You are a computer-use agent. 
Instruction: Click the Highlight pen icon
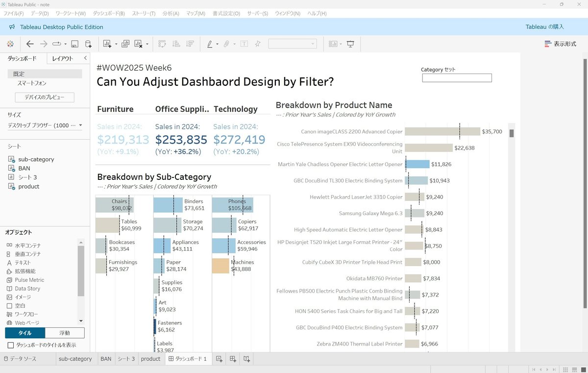(210, 44)
